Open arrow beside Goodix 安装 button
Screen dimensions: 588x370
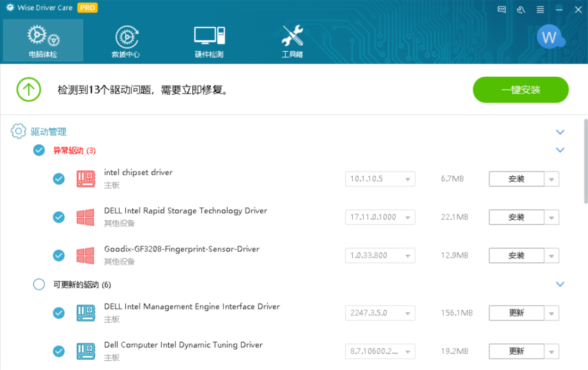click(x=552, y=256)
